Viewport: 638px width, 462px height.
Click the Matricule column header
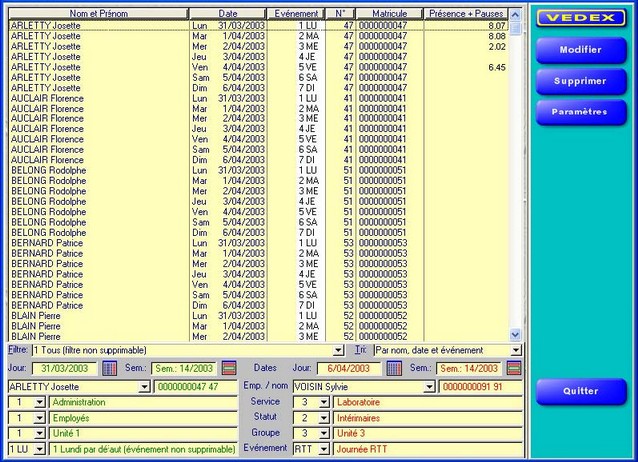click(389, 14)
